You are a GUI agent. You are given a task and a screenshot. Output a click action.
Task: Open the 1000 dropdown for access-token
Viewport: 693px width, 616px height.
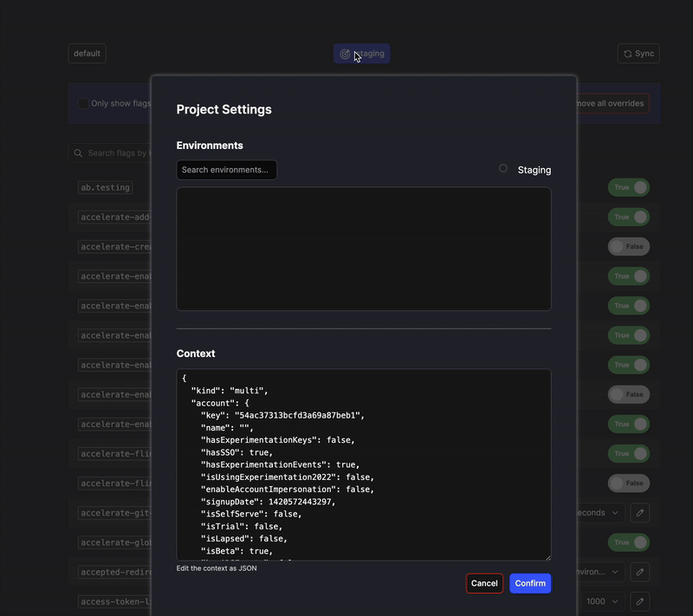[603, 601]
